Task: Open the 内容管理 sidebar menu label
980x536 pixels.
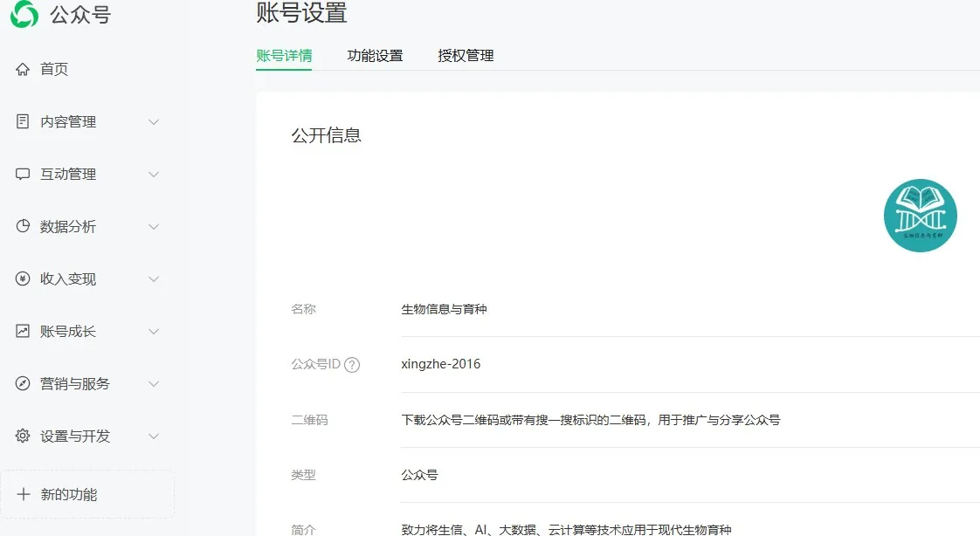Action: pyautogui.click(x=68, y=122)
